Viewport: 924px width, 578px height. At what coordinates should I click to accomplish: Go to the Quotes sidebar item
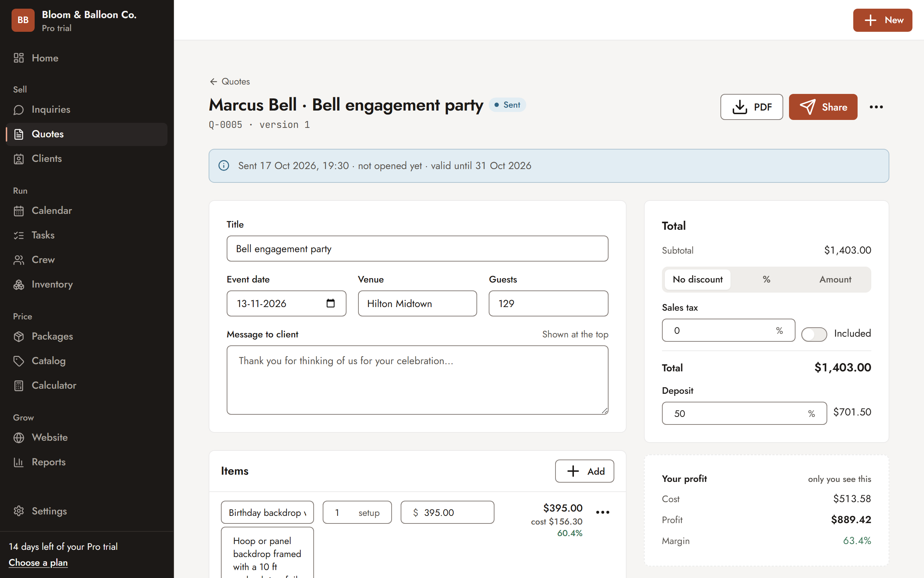tap(87, 134)
